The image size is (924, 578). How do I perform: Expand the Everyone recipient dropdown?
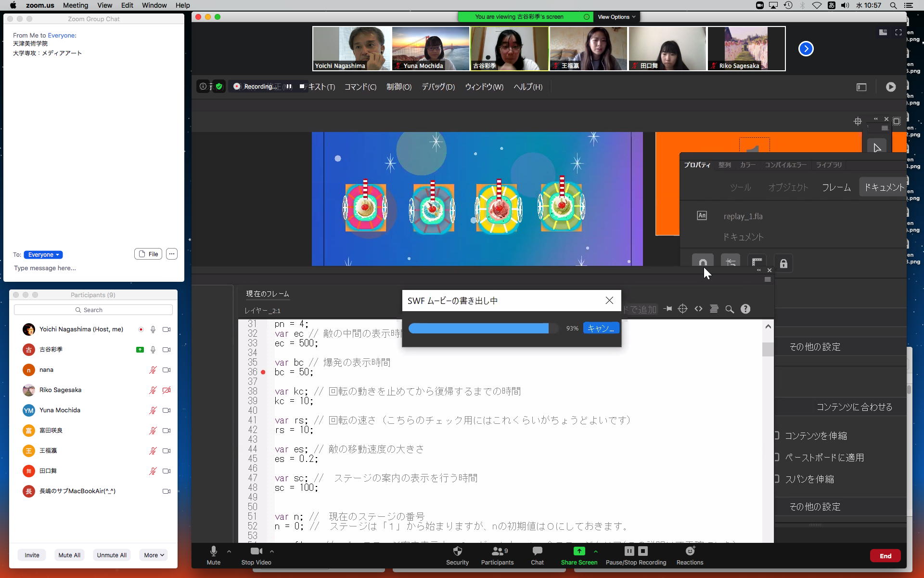43,255
